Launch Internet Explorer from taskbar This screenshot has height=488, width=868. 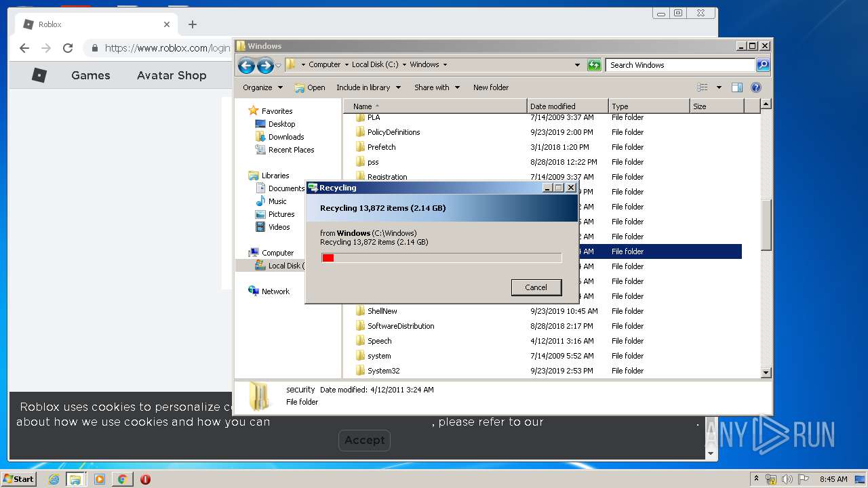coord(54,479)
